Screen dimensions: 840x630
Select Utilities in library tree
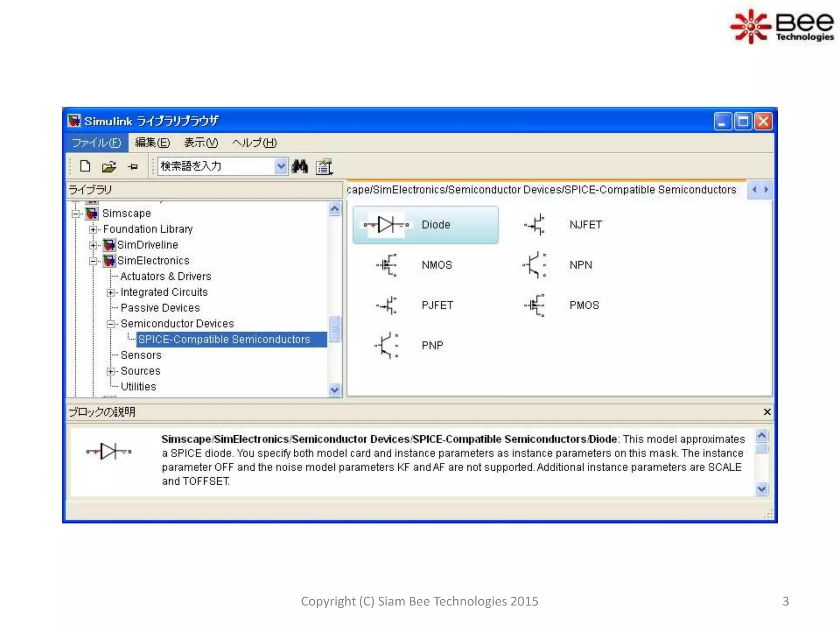pos(138,387)
